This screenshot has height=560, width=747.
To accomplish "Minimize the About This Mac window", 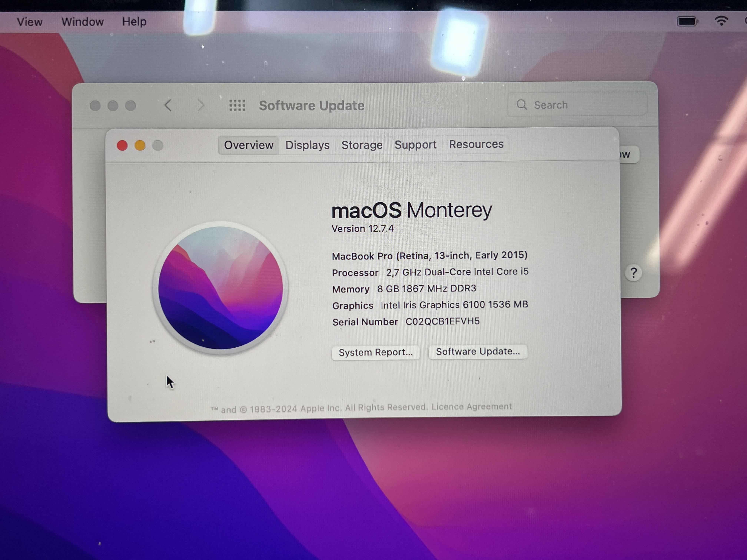I will [140, 146].
